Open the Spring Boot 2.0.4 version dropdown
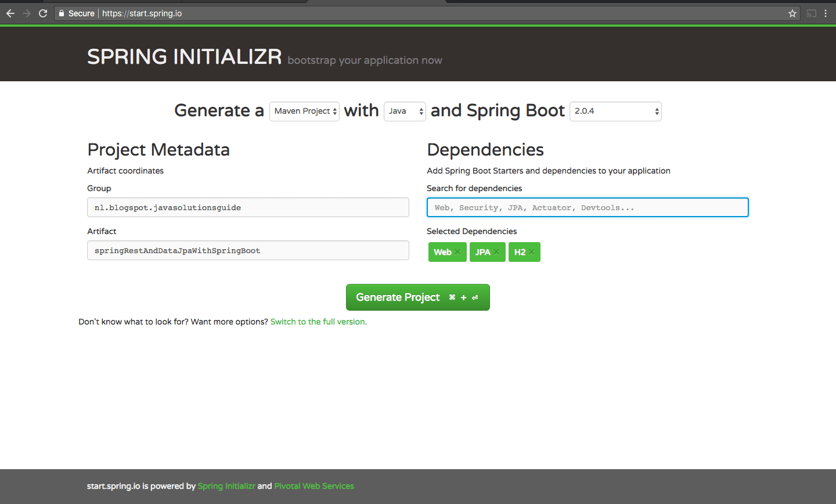Viewport: 836px width, 504px height. [615, 111]
